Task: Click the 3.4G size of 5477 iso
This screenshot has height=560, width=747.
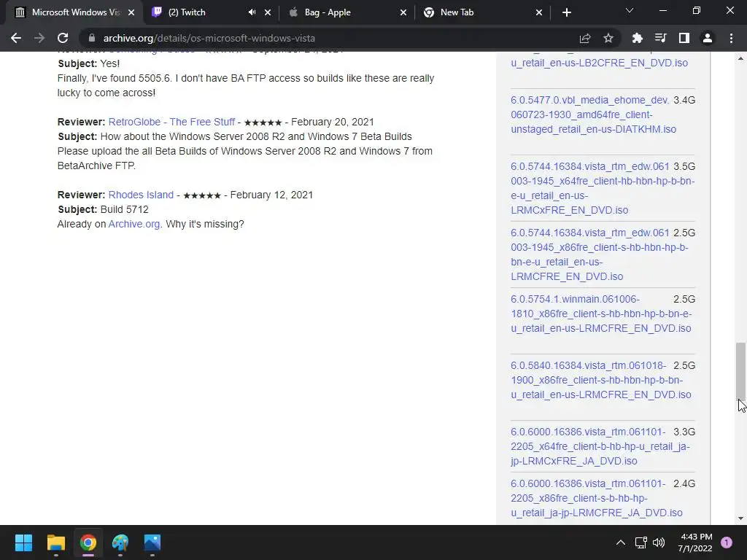Action: point(684,100)
